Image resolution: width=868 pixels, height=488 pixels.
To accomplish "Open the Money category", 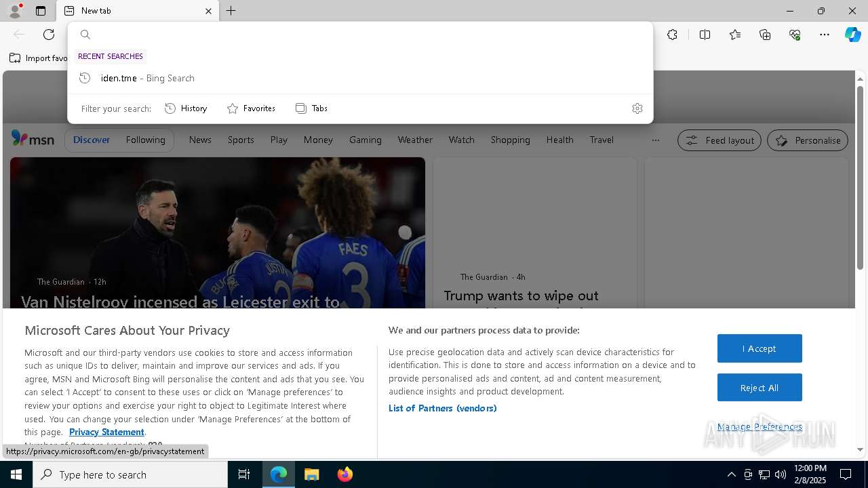I will point(318,140).
